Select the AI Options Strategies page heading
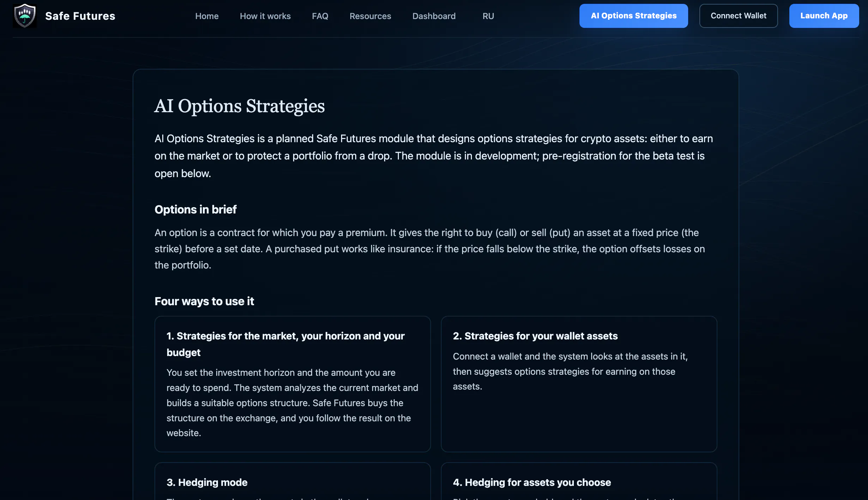The width and height of the screenshot is (868, 500). point(239,106)
